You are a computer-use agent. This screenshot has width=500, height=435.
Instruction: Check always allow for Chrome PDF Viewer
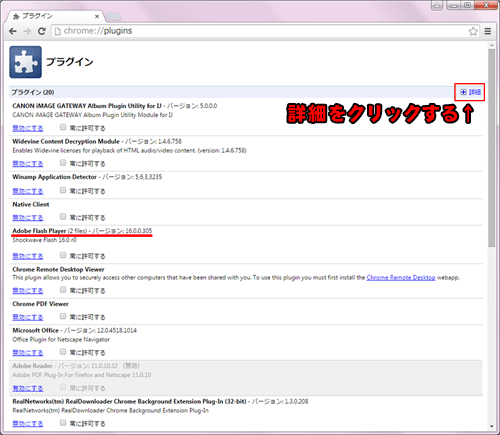click(x=63, y=316)
